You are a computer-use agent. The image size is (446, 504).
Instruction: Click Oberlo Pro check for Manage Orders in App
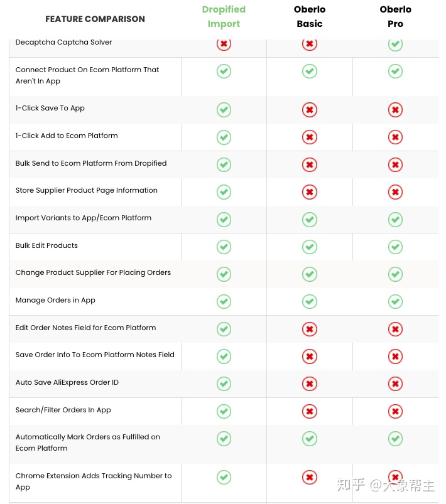tap(395, 302)
